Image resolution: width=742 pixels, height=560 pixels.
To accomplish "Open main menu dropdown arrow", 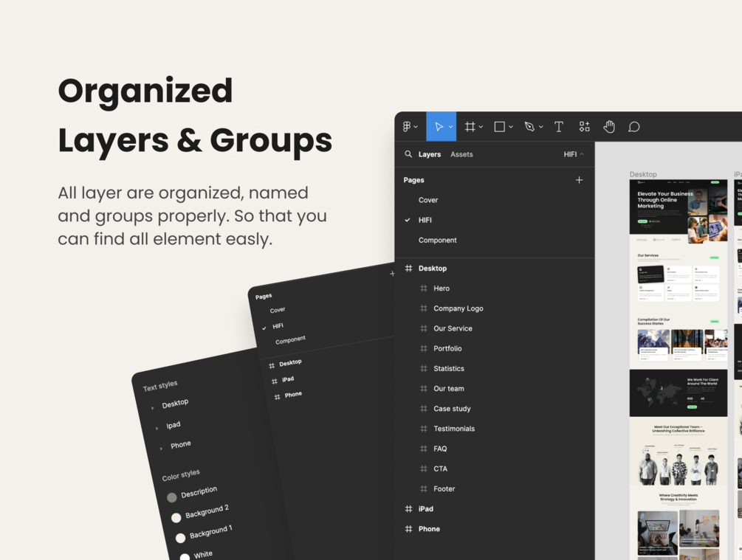I will coord(416,127).
